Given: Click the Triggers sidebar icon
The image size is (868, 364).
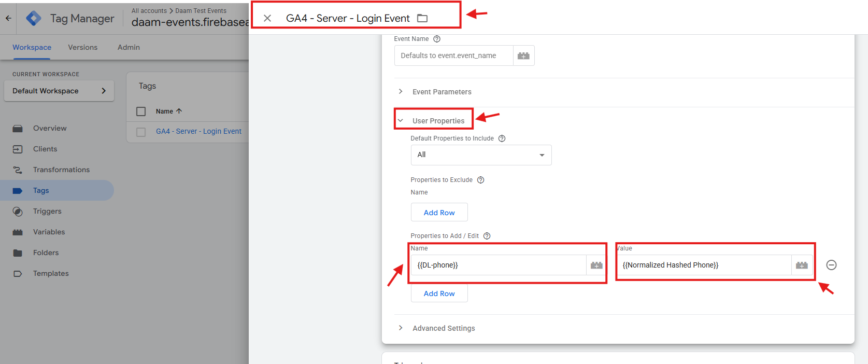Looking at the screenshot, I should (x=18, y=211).
